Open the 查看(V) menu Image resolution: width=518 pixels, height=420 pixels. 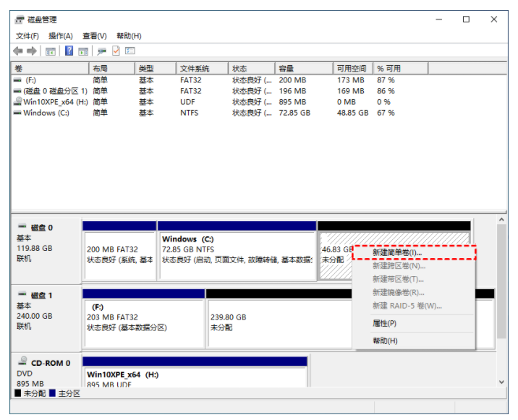click(95, 36)
